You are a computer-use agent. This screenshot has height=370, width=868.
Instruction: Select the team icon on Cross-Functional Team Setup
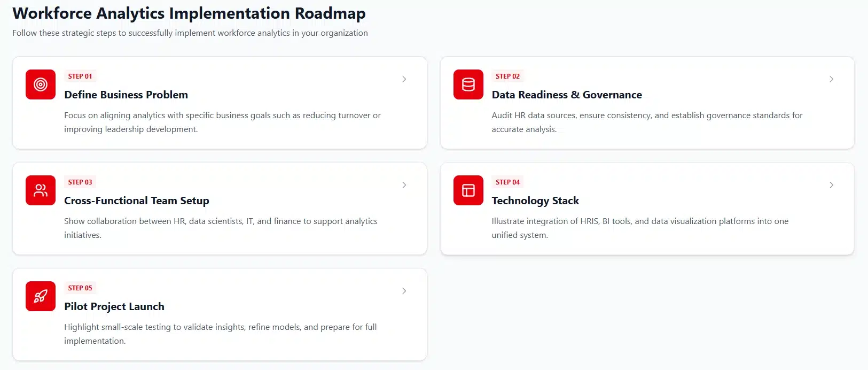(x=40, y=190)
